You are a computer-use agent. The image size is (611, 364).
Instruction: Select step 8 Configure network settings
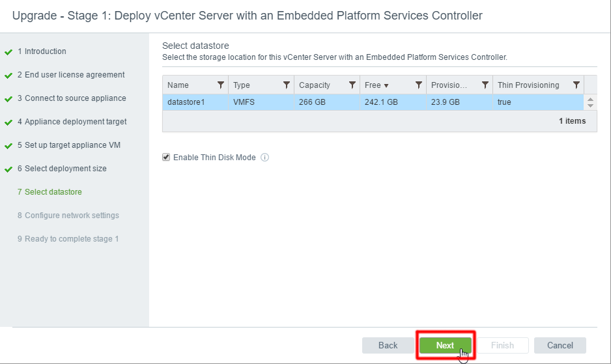(x=68, y=215)
